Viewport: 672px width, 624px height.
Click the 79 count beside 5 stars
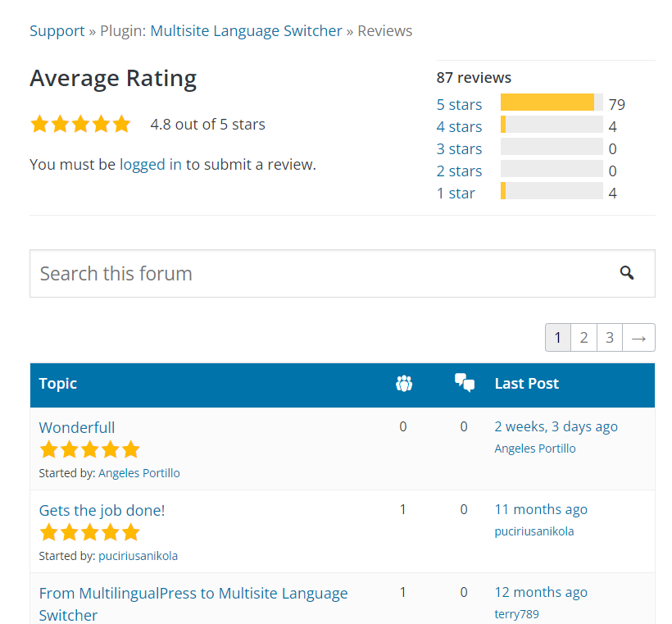[617, 105]
